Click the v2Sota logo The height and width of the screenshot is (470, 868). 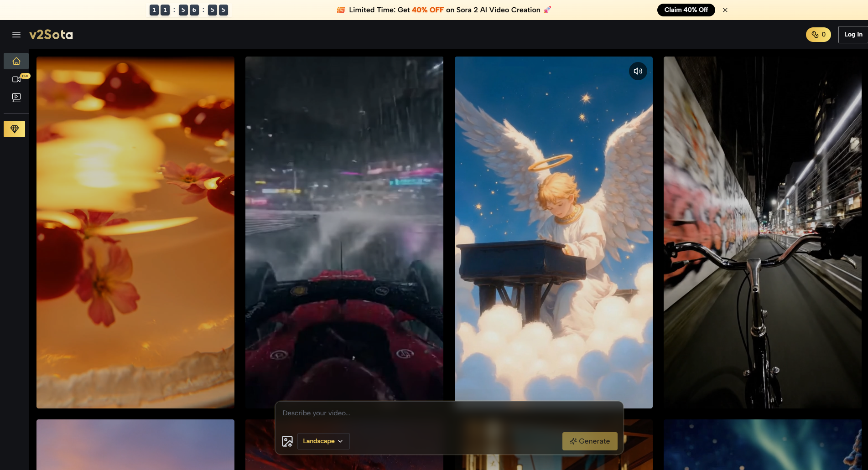(x=51, y=35)
